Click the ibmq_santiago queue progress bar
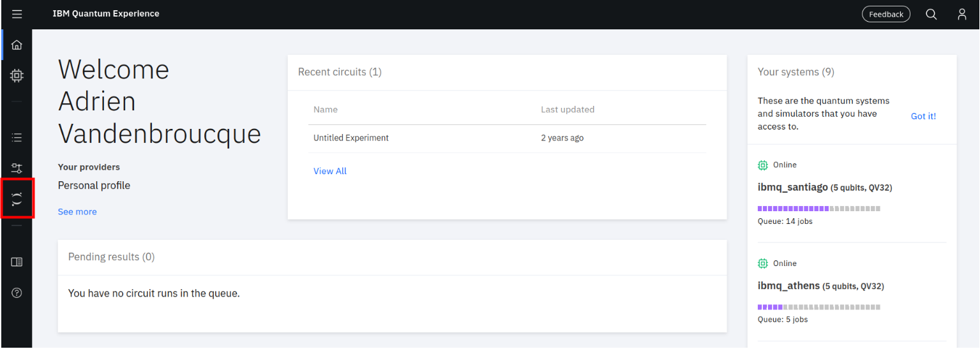Screen dimensions: 980x349 point(819,209)
